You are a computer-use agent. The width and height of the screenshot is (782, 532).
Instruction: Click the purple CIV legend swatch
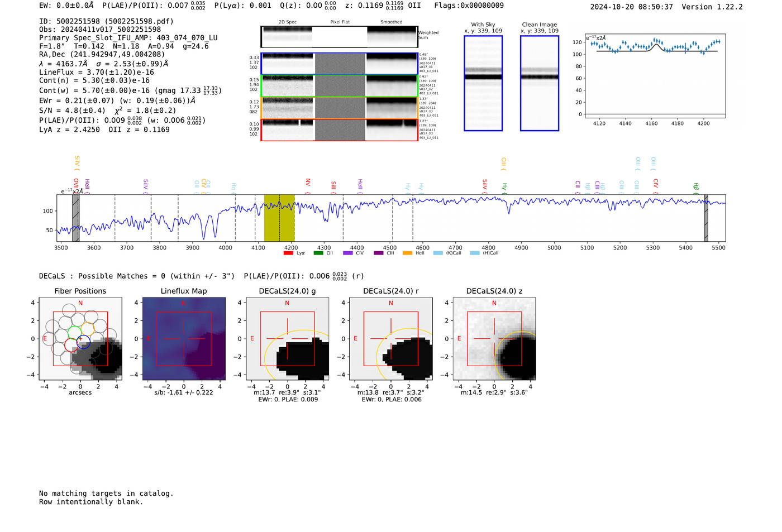(348, 253)
